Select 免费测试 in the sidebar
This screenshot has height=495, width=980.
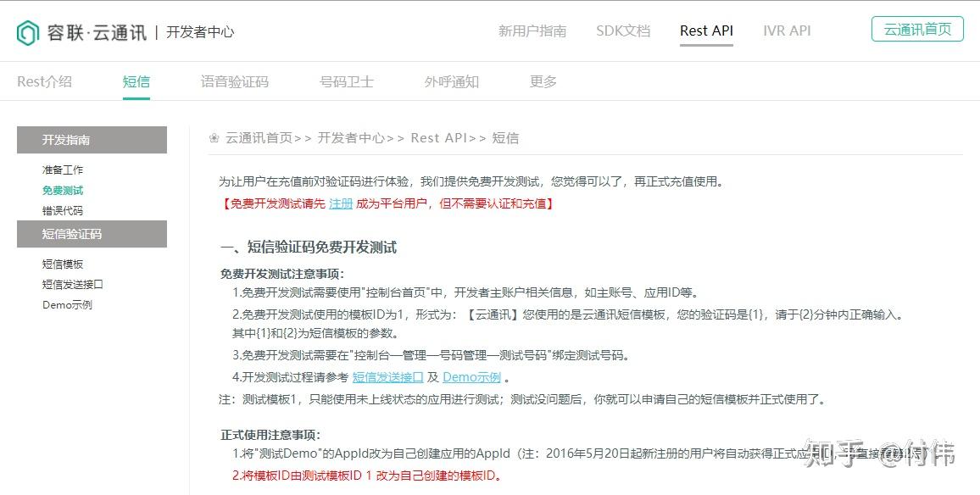pyautogui.click(x=63, y=191)
